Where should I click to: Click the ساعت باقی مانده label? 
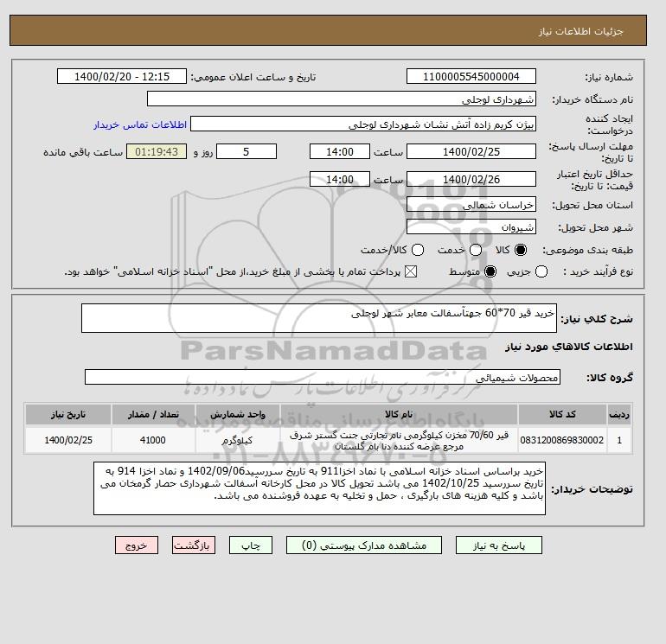tap(83, 152)
